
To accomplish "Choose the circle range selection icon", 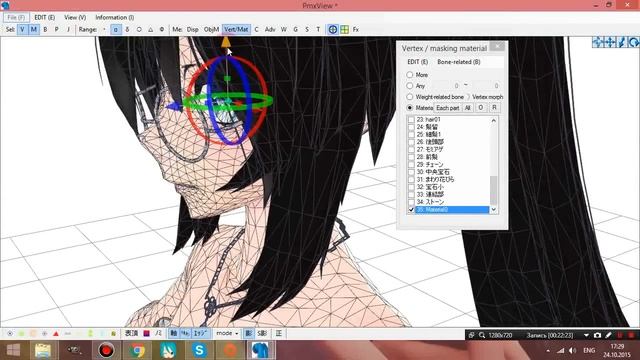I will click(x=139, y=29).
